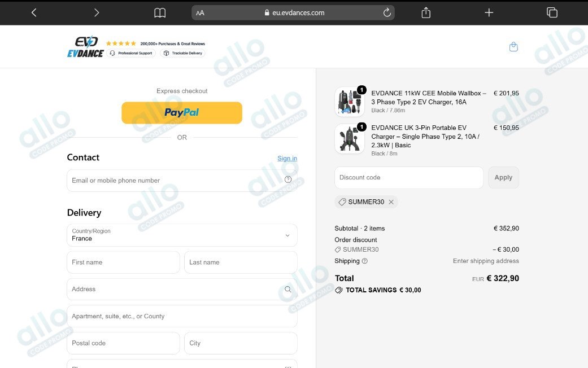
Task: Click the Professional Support badge
Action: click(131, 53)
